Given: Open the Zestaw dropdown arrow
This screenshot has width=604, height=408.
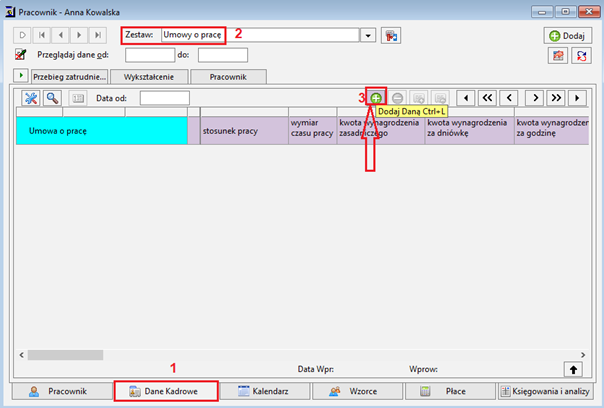Looking at the screenshot, I should [368, 35].
